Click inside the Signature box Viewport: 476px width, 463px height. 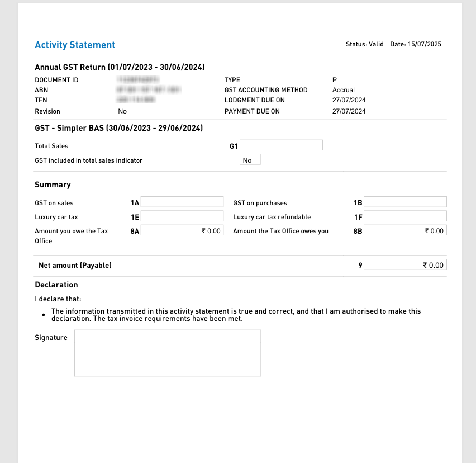click(168, 353)
